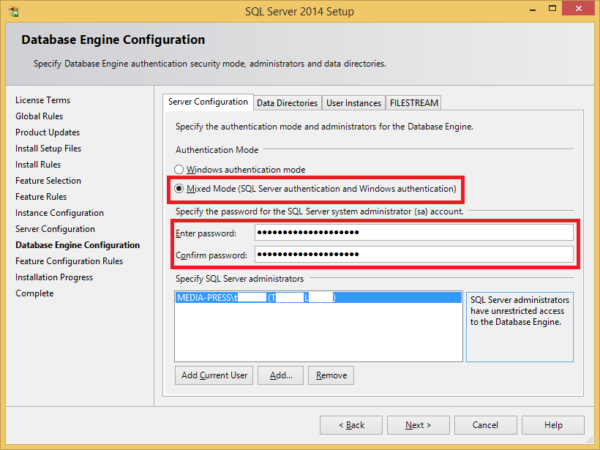Click the Confirm password field
Screen dimensions: 600x450
pyautogui.click(x=414, y=254)
